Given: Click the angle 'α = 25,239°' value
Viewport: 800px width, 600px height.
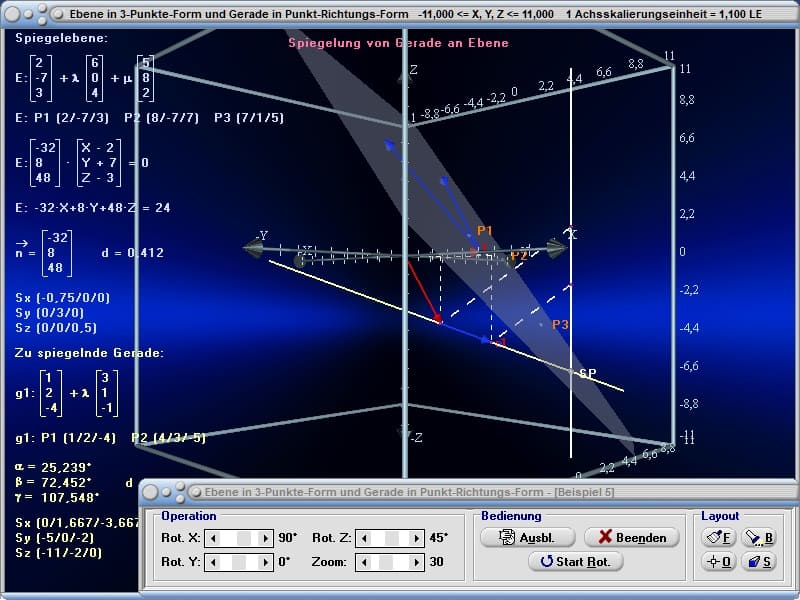Looking at the screenshot, I should pyautogui.click(x=54, y=467).
